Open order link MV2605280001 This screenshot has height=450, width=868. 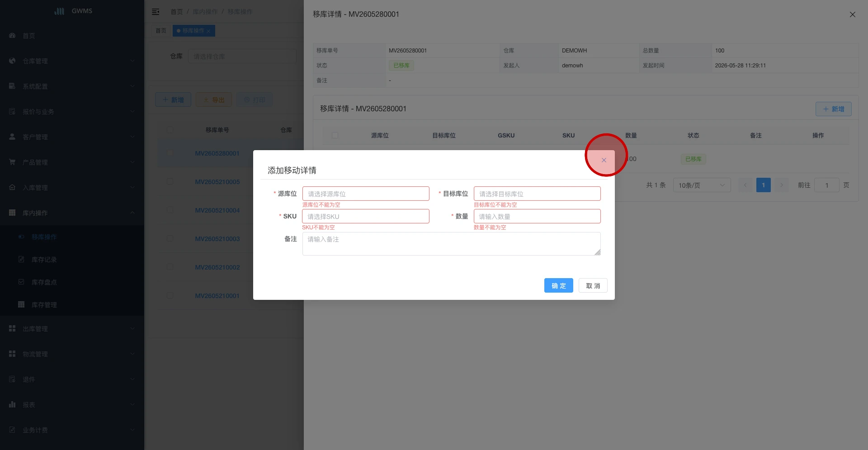click(217, 153)
